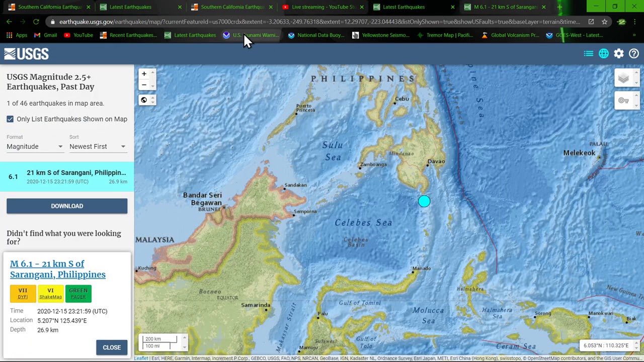The width and height of the screenshot is (644, 362).
Task: Open the help question mark icon
Action: click(634, 54)
